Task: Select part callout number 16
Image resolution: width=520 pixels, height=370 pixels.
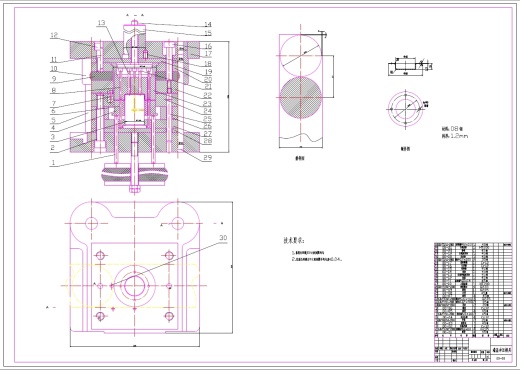Action: (208, 46)
